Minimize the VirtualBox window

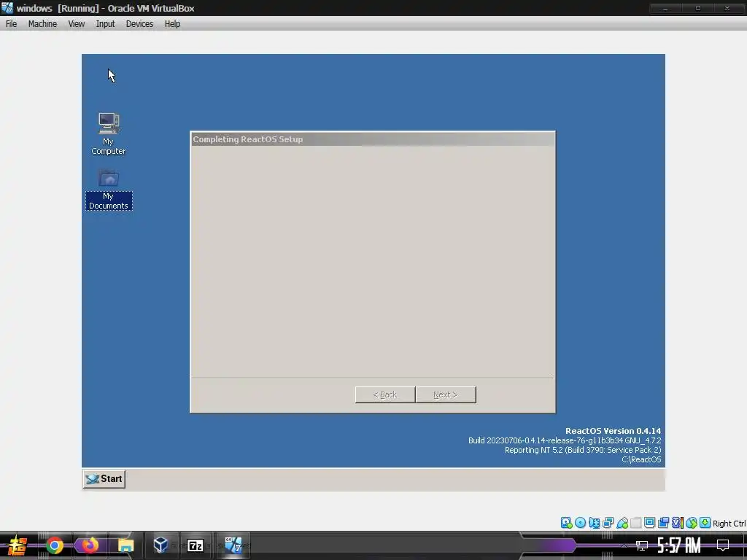click(665, 8)
